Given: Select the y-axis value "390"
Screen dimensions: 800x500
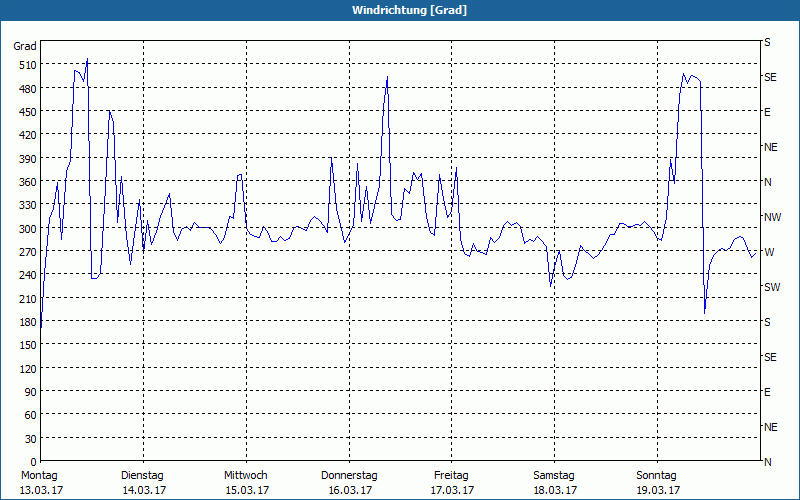Looking at the screenshot, I should (28, 159).
